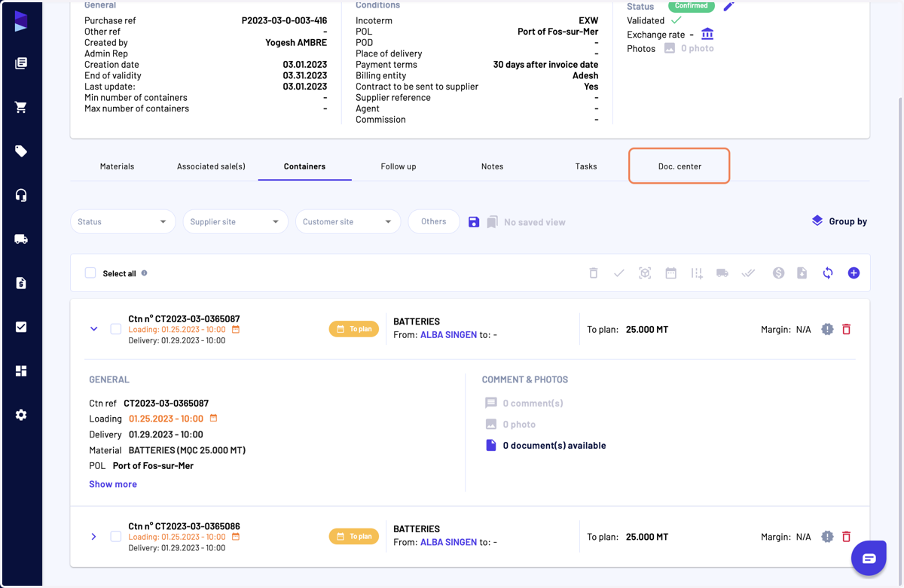Viewport: 904px width, 588px height.
Task: Open the chat support bubble
Action: pyautogui.click(x=869, y=559)
